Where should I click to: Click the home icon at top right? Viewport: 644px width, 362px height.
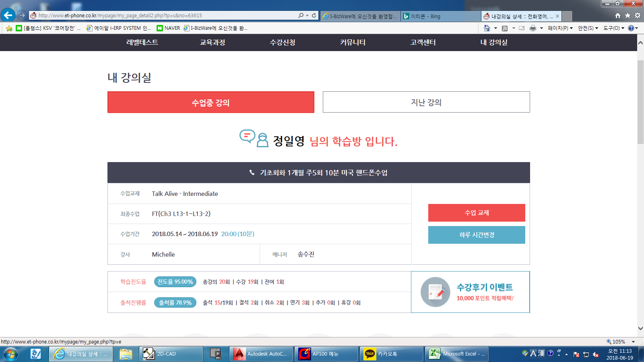pyautogui.click(x=618, y=16)
